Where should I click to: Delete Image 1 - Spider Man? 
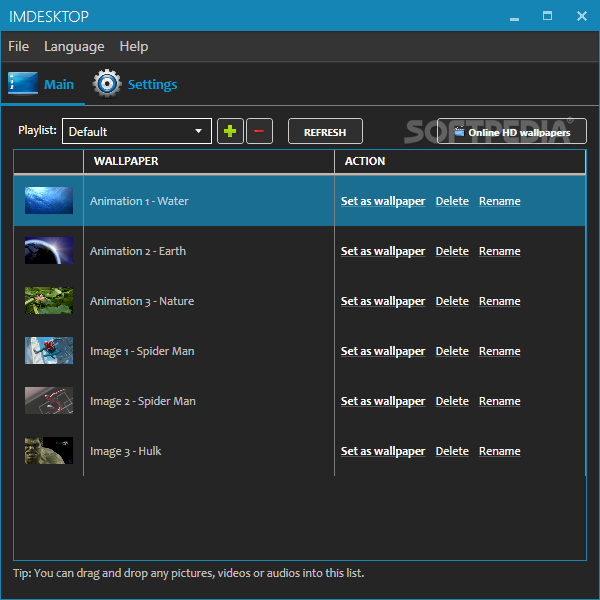point(452,351)
